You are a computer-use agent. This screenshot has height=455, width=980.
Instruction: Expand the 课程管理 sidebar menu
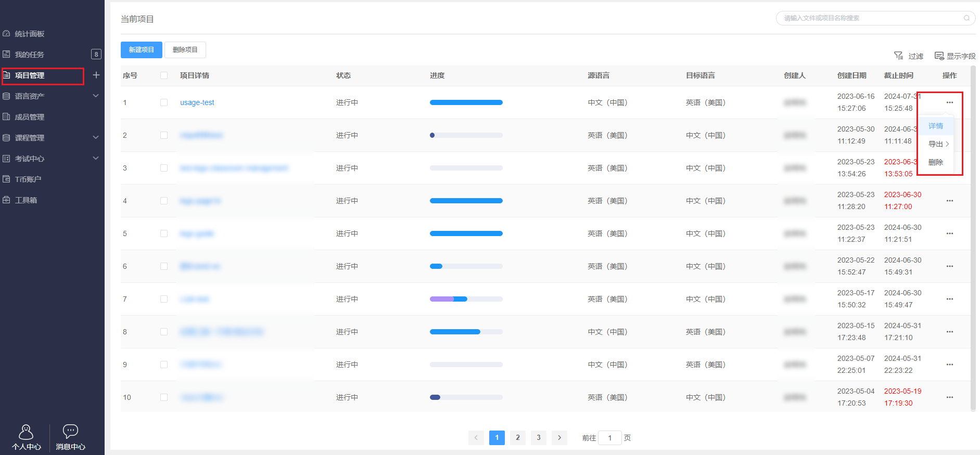point(96,137)
